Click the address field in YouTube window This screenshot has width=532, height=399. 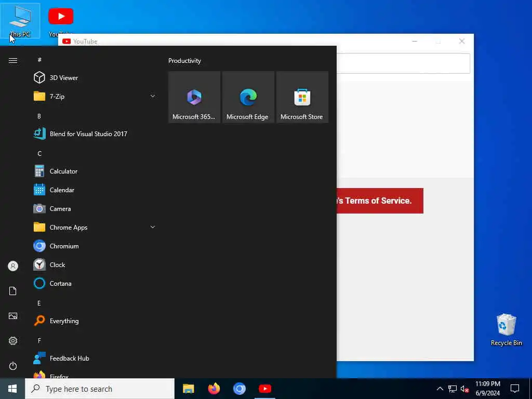[403, 63]
